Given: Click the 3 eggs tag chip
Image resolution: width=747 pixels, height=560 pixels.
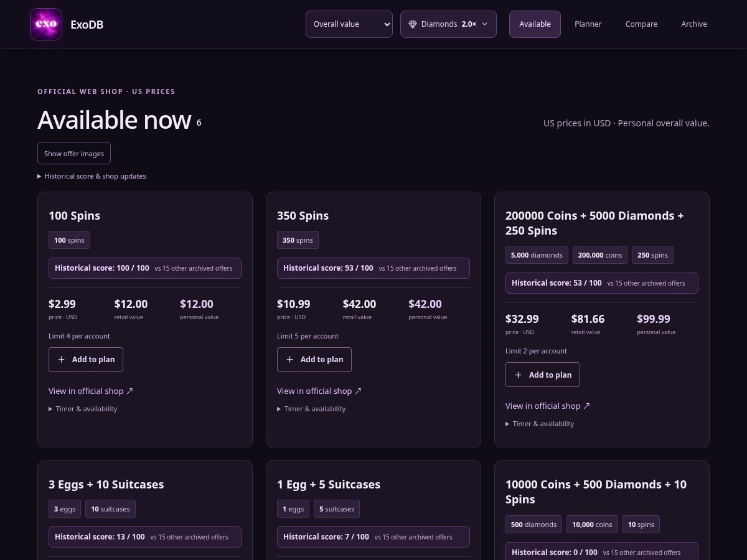Looking at the screenshot, I should pyautogui.click(x=65, y=509).
